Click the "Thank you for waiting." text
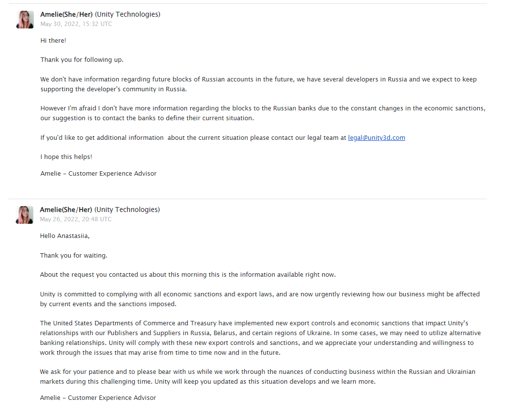This screenshot has height=420, width=516. point(74,256)
